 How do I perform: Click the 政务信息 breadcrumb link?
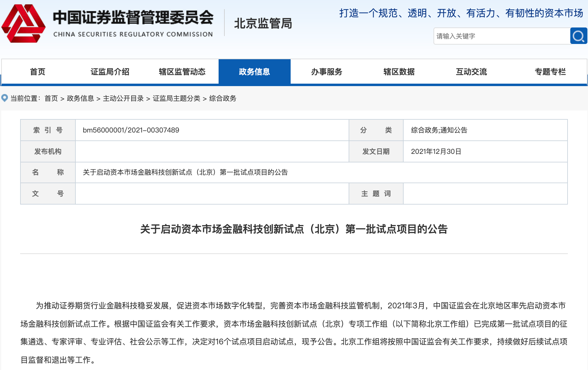(80, 98)
